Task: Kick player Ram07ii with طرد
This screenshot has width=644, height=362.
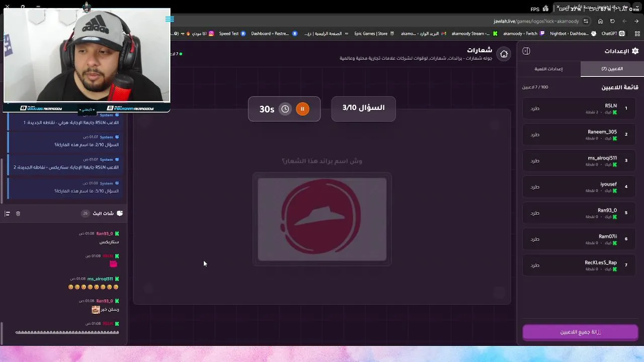Action: [535, 239]
